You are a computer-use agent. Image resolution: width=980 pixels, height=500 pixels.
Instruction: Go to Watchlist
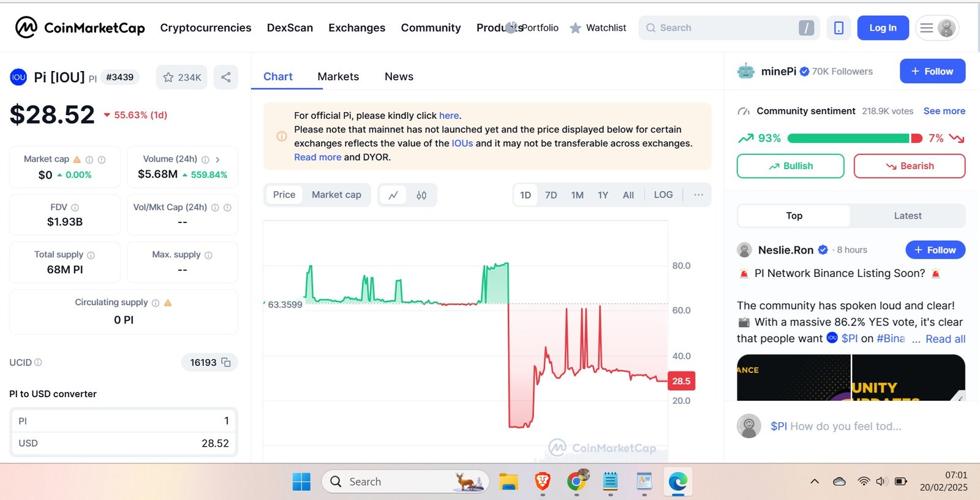tap(598, 28)
